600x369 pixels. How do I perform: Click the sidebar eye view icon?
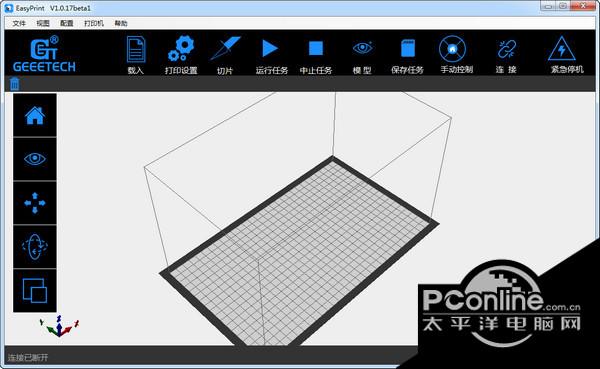pyautogui.click(x=35, y=159)
